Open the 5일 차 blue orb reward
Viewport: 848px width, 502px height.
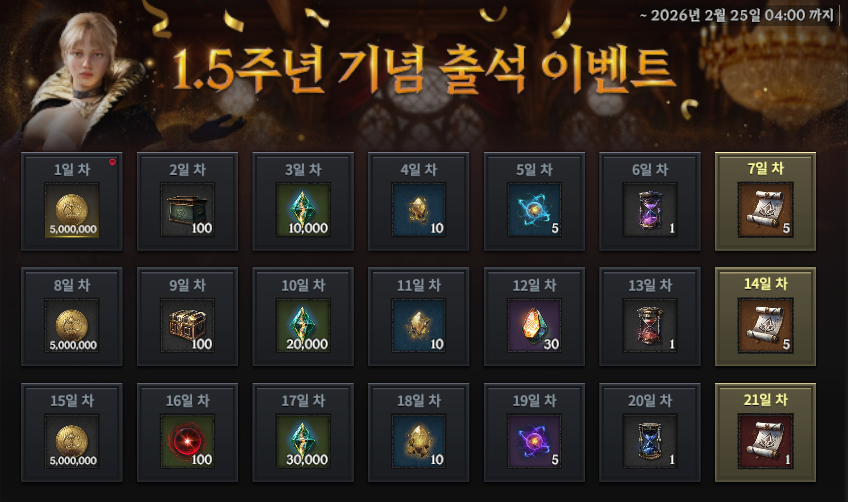(534, 210)
